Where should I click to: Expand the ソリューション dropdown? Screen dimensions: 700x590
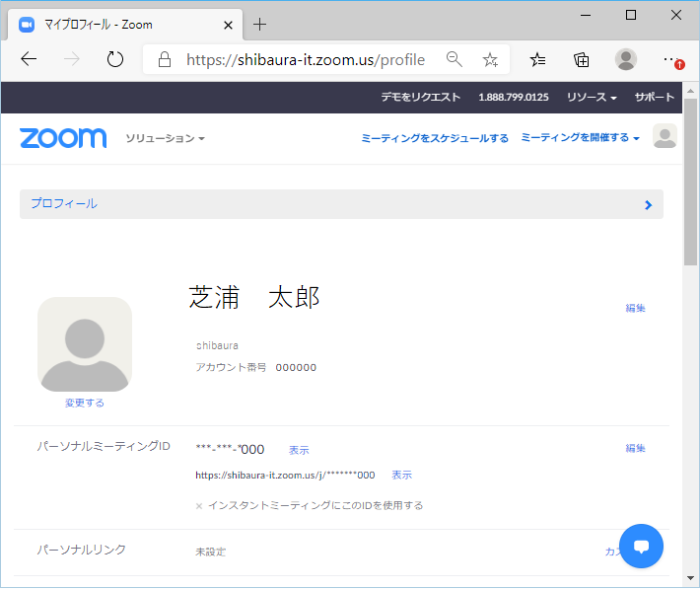165,138
